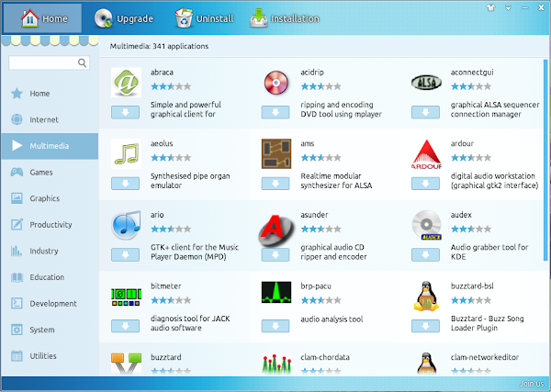This screenshot has height=392, width=551.
Task: Click the acidrip disc icon
Action: point(276,83)
